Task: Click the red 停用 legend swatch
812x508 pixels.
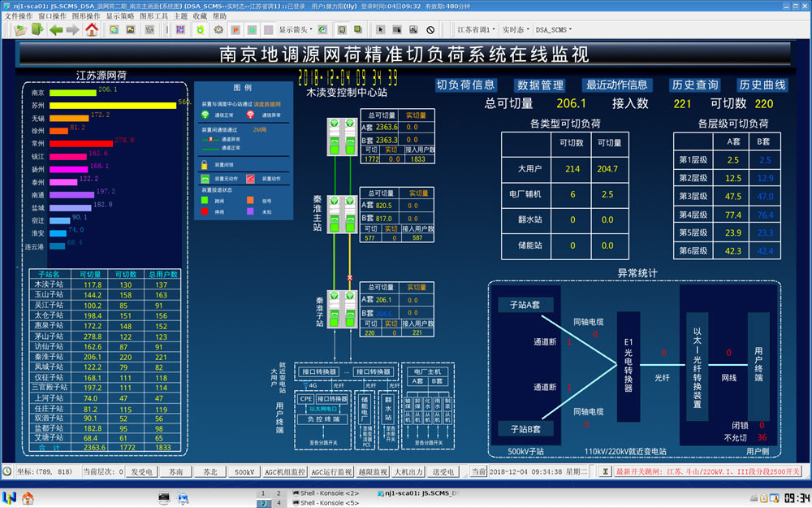Action: (205, 211)
